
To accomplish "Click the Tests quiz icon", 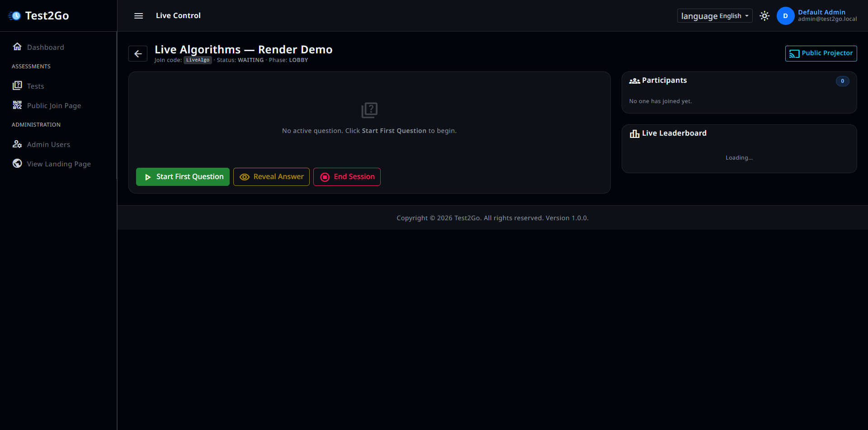I will click(17, 85).
